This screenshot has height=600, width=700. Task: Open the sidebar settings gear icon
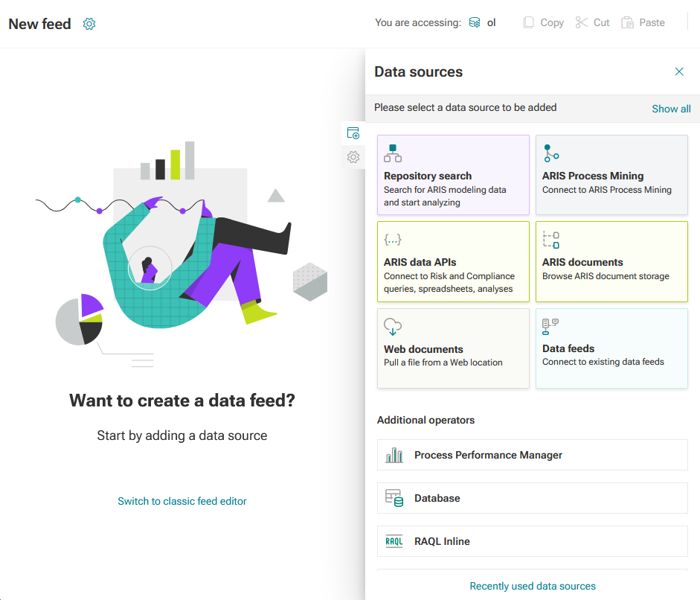coord(353,157)
